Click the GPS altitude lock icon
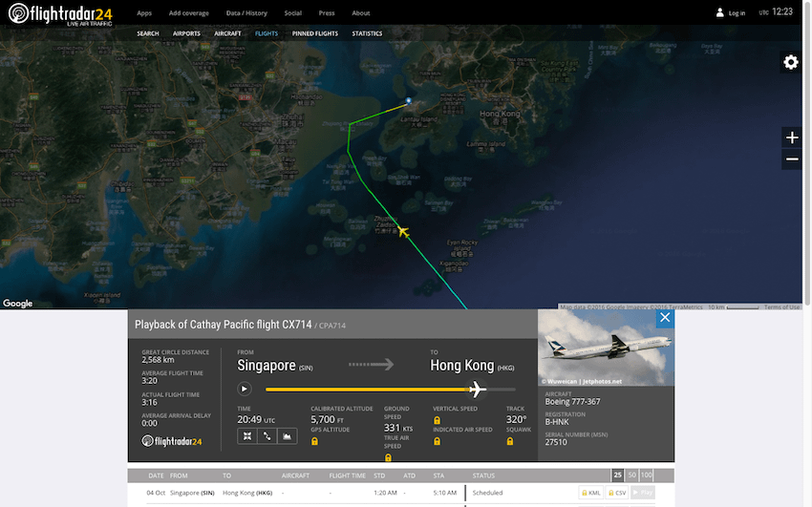This screenshot has height=507, width=812. [x=314, y=441]
